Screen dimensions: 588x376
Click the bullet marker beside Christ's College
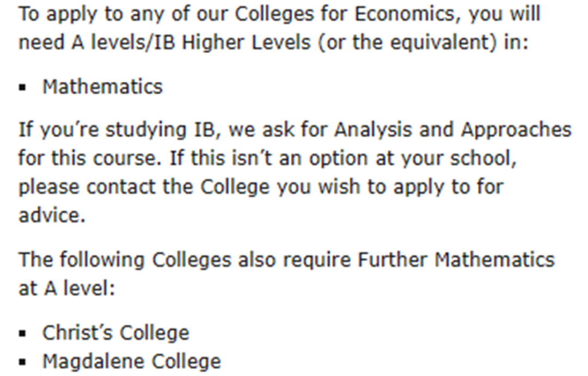point(23,333)
